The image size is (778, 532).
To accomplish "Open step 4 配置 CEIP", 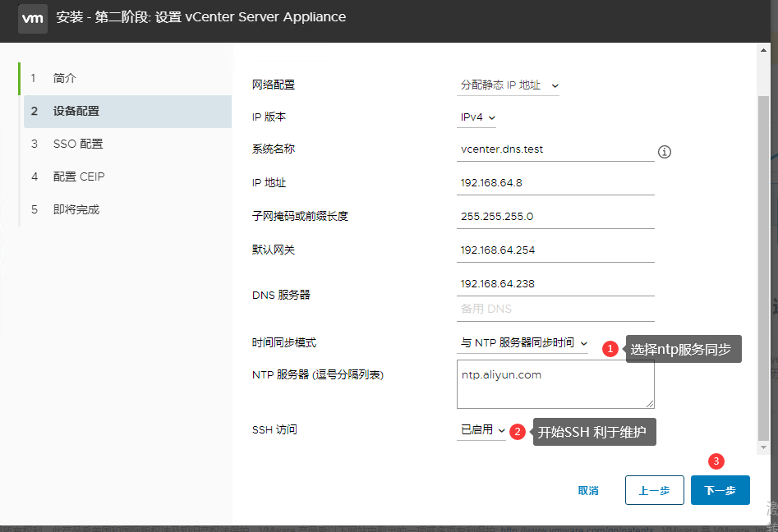I will [x=79, y=177].
